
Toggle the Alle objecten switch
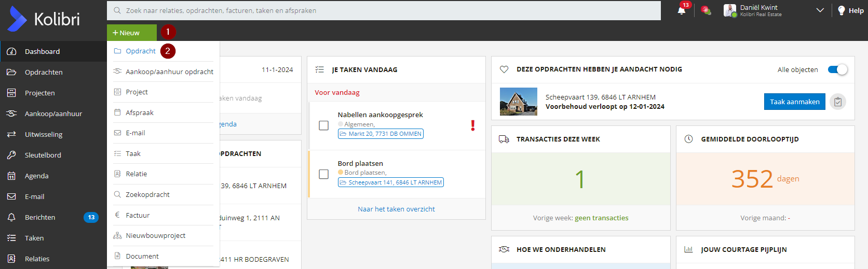click(x=837, y=69)
